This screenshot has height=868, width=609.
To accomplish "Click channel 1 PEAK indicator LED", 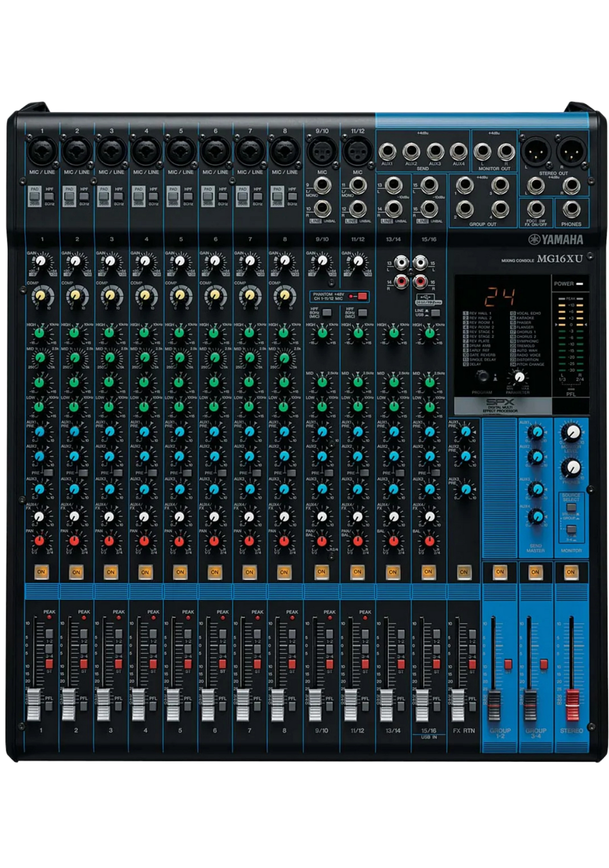I will click(x=49, y=618).
